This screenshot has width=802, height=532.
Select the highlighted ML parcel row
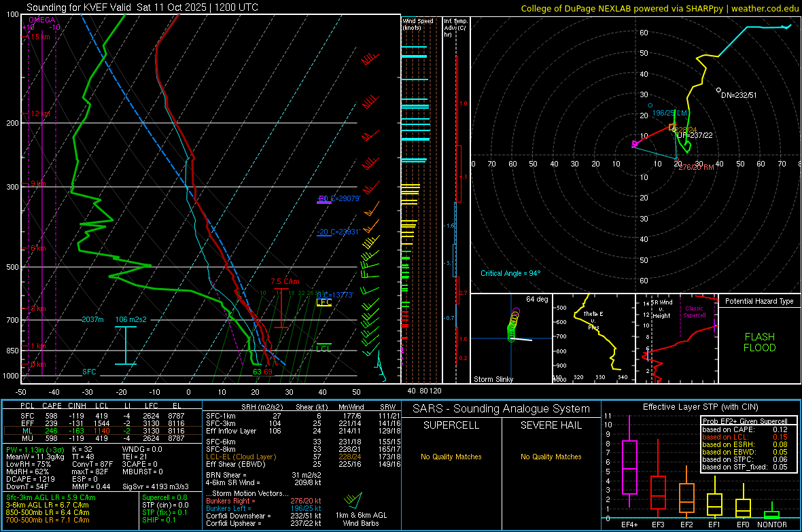click(x=103, y=431)
